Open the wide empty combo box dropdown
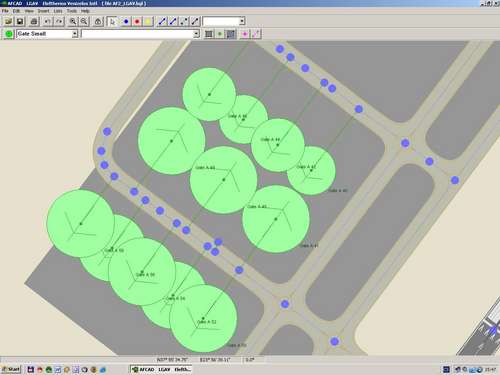500x375 pixels. tap(196, 34)
